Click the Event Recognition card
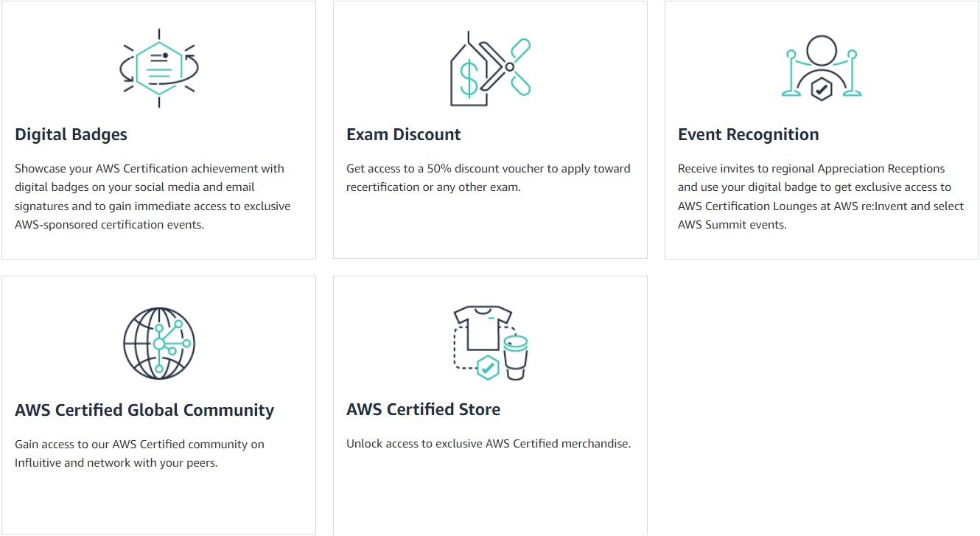This screenshot has height=536, width=980. click(x=822, y=129)
